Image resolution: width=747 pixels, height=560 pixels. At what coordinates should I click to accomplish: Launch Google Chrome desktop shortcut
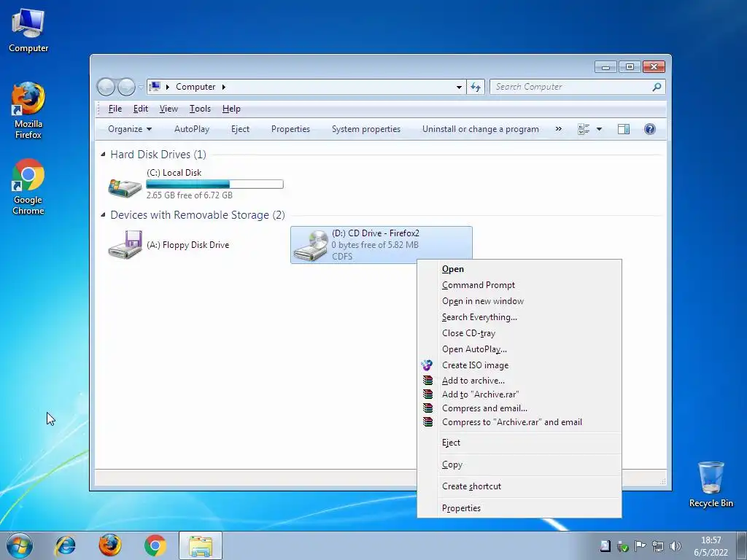(x=28, y=187)
